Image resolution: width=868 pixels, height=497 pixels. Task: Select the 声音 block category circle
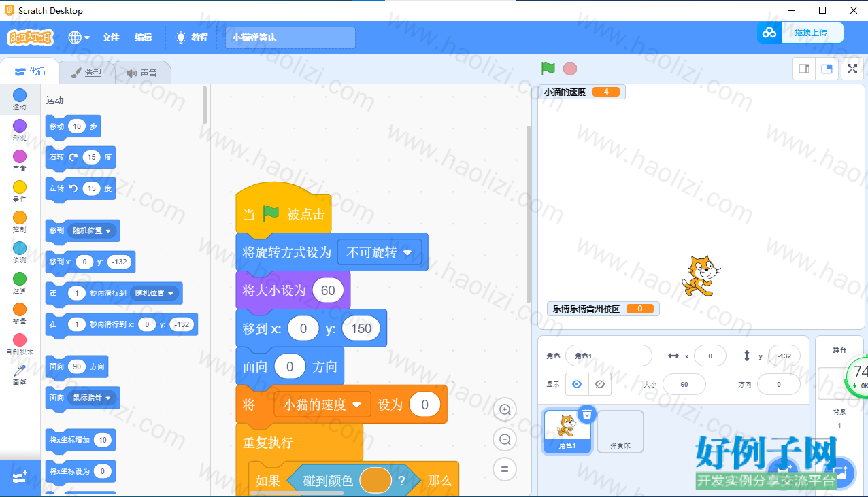tap(20, 156)
